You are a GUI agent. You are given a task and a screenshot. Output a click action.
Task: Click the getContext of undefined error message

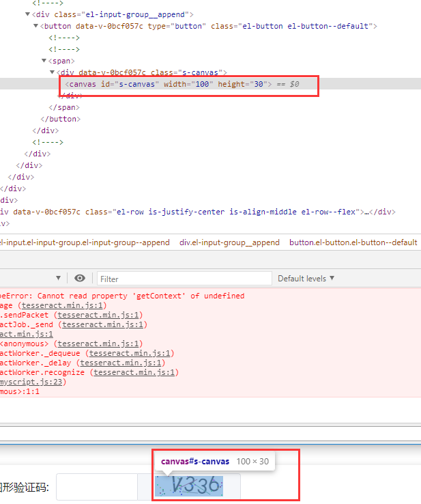122,296
